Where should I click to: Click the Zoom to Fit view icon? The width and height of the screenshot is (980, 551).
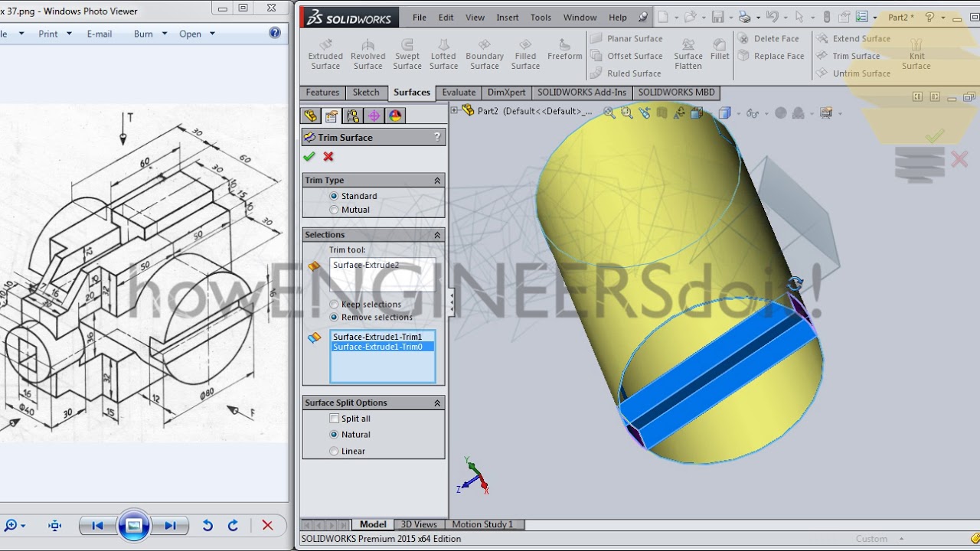(609, 112)
